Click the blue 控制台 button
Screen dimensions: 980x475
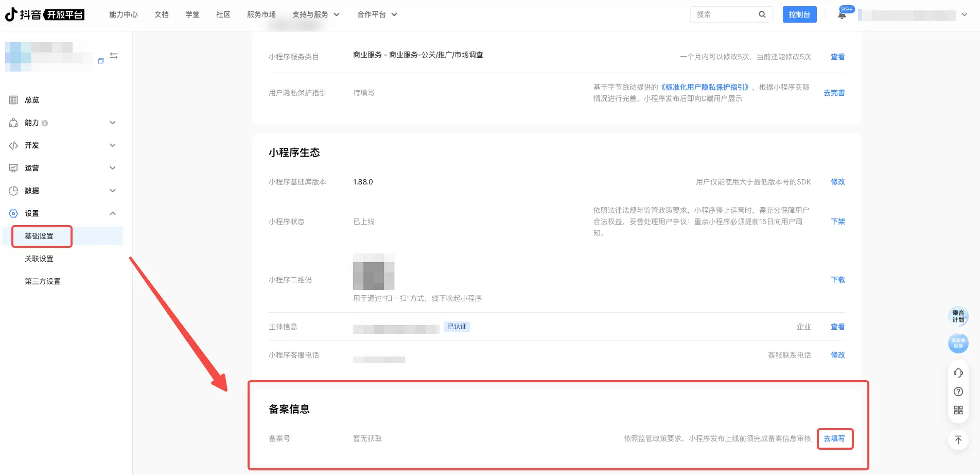(799, 14)
